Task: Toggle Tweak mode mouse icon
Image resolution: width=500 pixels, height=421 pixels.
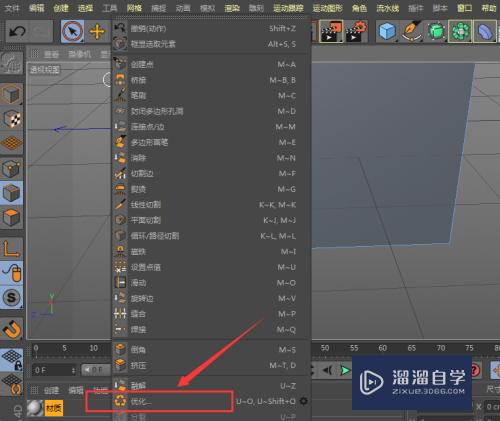Action: [x=12, y=273]
